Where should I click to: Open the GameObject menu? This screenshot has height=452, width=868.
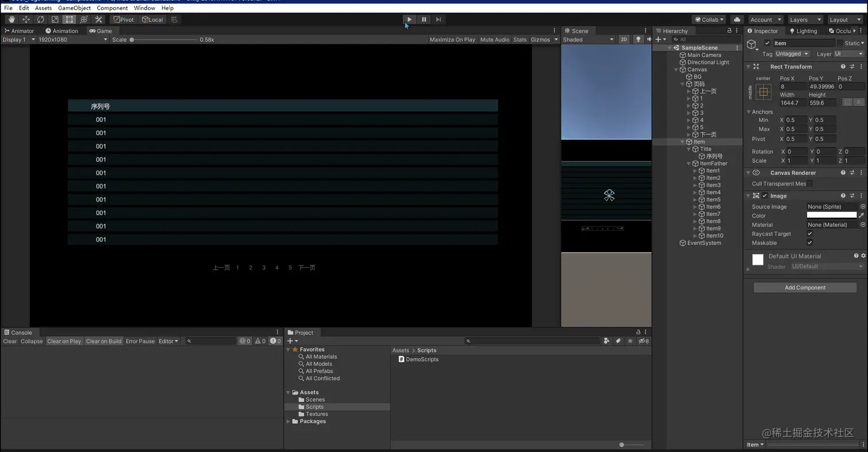pyautogui.click(x=74, y=8)
